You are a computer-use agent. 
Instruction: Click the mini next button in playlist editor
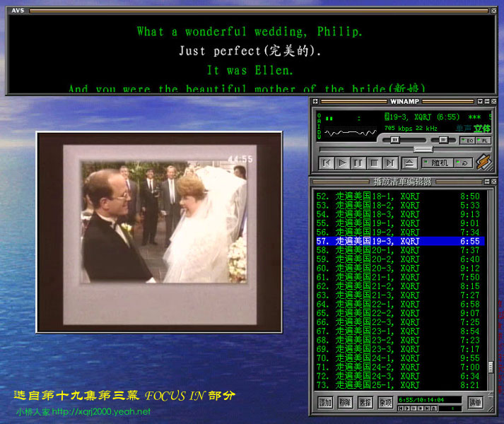tap(427, 408)
